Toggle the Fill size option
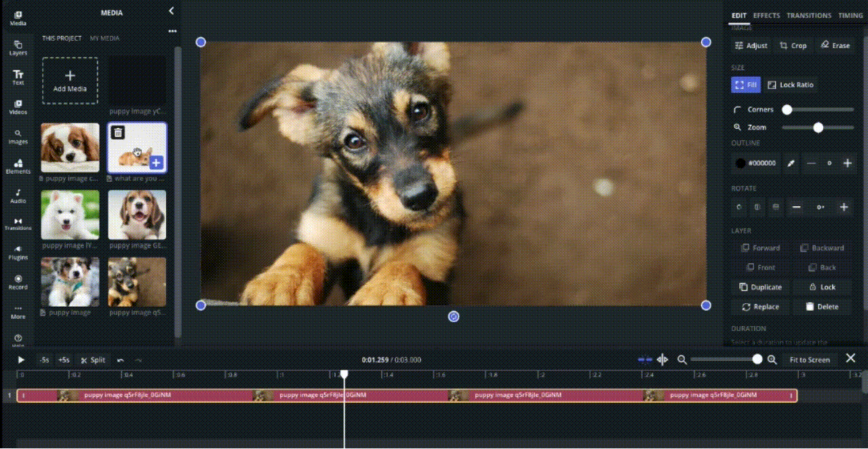This screenshot has height=449, width=868. click(745, 85)
